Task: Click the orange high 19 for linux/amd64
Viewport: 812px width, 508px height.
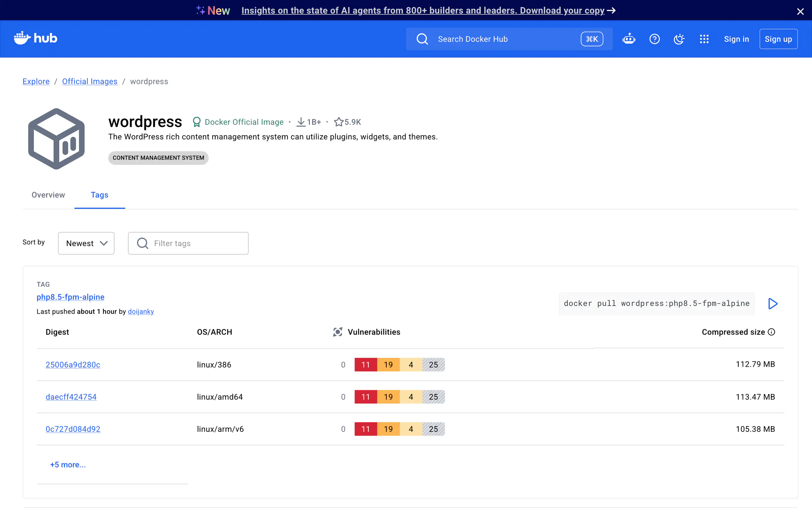Action: click(388, 397)
